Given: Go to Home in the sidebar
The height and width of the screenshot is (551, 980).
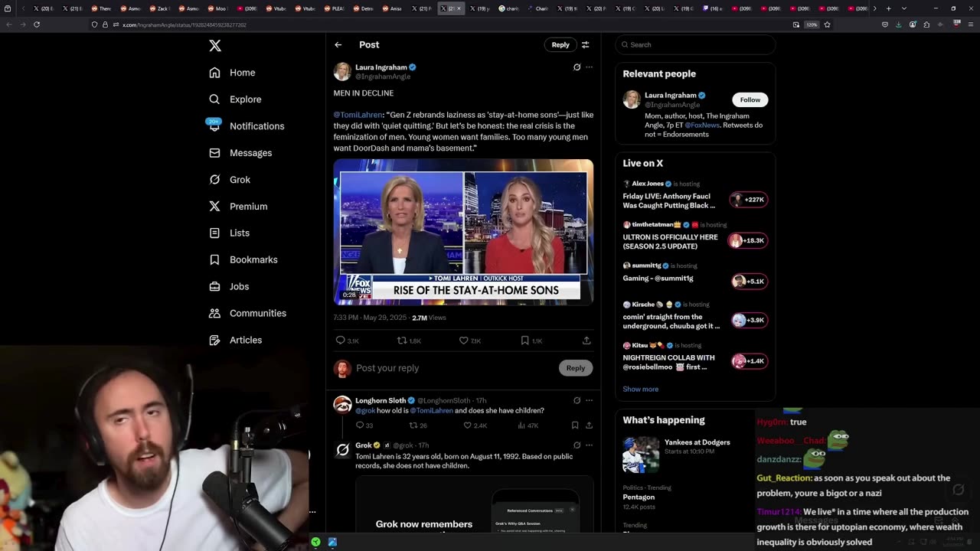Looking at the screenshot, I should tap(232, 73).
